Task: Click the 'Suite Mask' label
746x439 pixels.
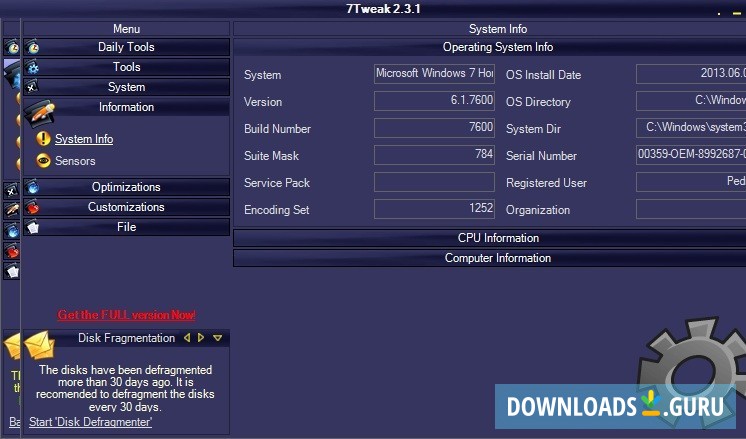Action: click(271, 156)
